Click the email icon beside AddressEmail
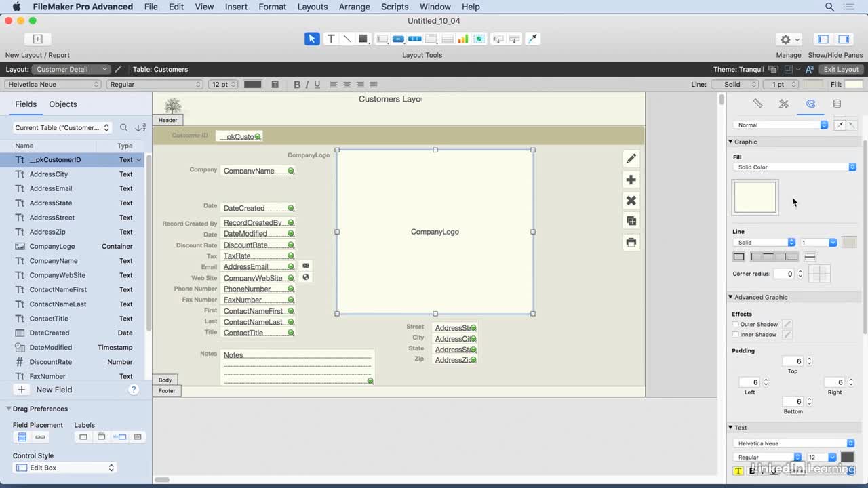868x488 pixels. click(305, 266)
